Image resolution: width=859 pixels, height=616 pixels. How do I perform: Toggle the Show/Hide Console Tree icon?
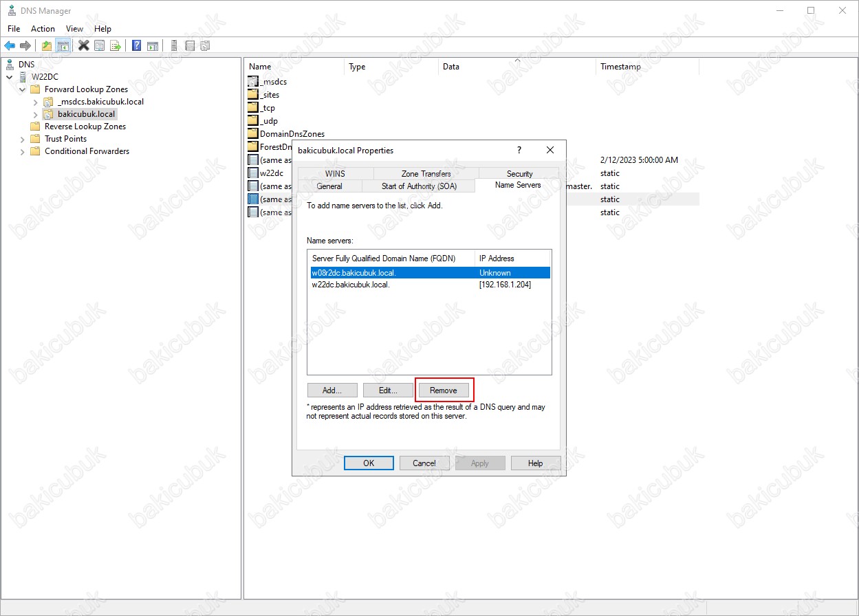pyautogui.click(x=63, y=46)
